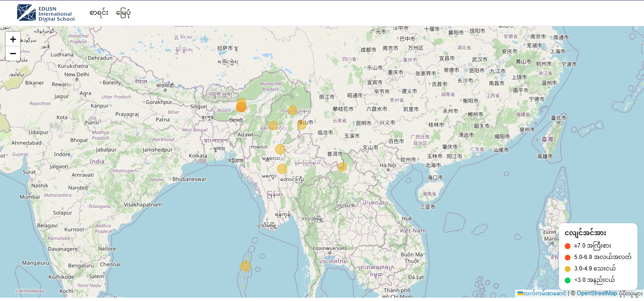
Task: Click the New Delhi label on the map
Action: tap(77, 74)
